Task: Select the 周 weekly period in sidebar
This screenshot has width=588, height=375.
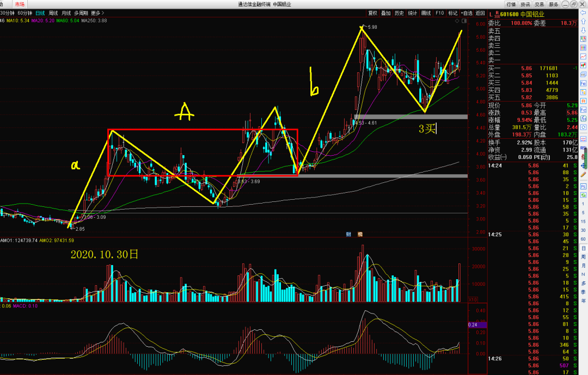Action: [584, 257]
